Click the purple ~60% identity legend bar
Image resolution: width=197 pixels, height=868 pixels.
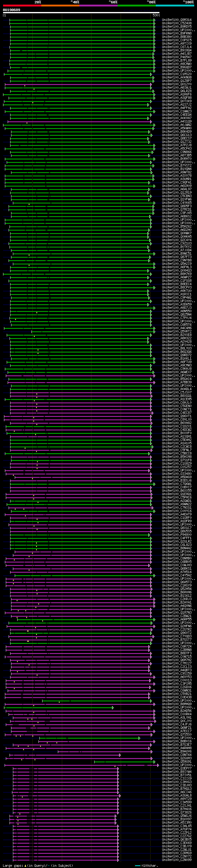click(98, 6)
